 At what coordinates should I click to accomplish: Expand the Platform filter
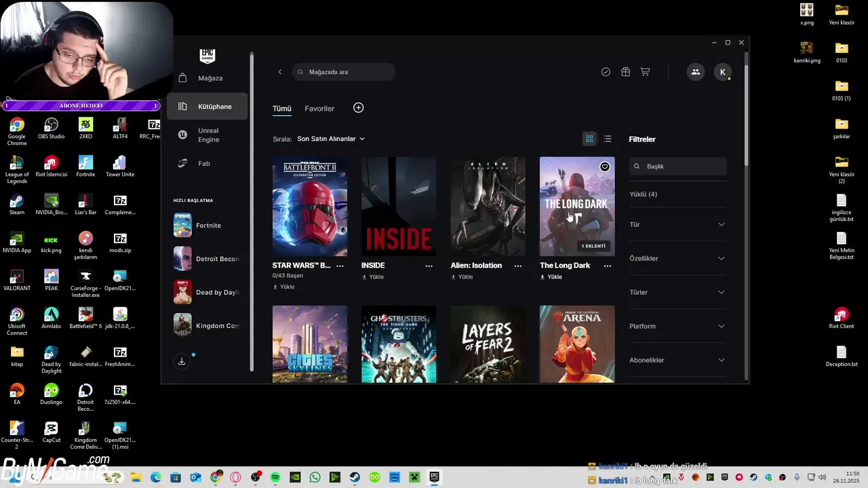(x=677, y=326)
